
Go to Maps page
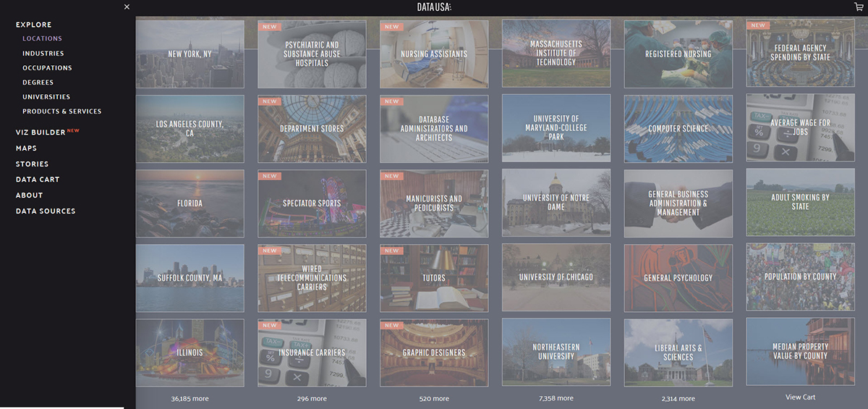tap(26, 148)
